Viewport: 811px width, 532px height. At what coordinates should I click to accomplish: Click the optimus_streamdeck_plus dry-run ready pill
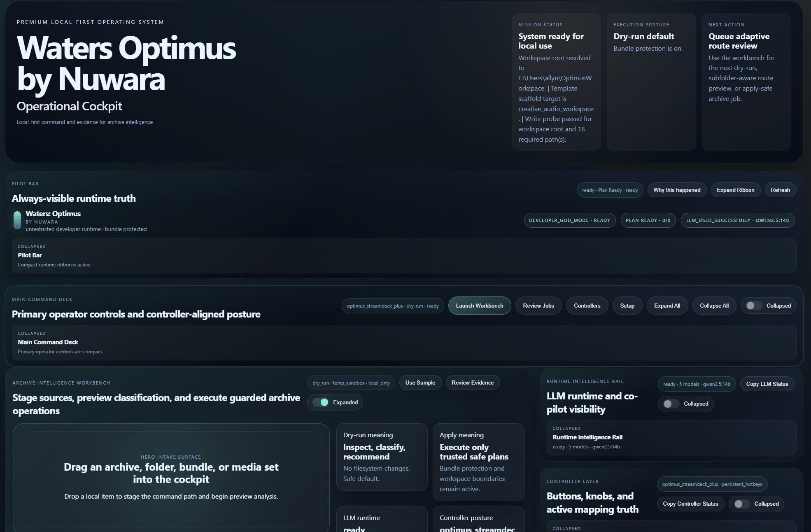[x=392, y=306]
